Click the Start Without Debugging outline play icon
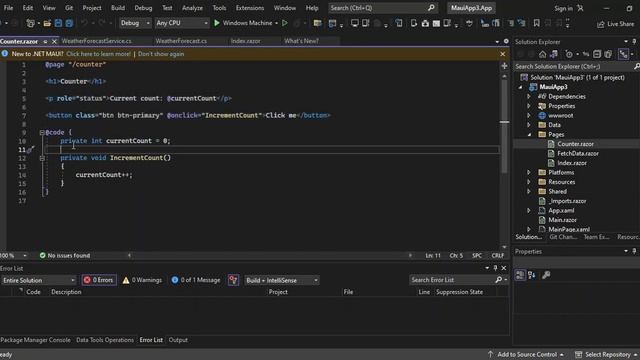 point(285,23)
